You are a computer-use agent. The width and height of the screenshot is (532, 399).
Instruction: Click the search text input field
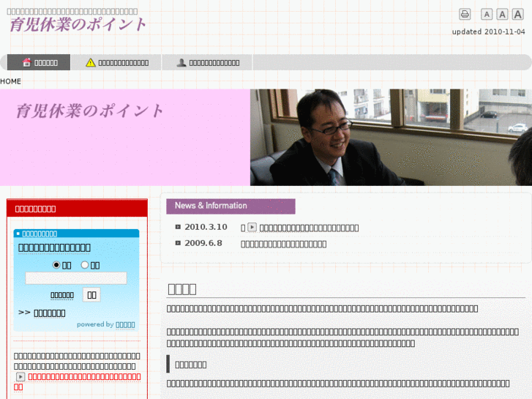click(x=76, y=278)
